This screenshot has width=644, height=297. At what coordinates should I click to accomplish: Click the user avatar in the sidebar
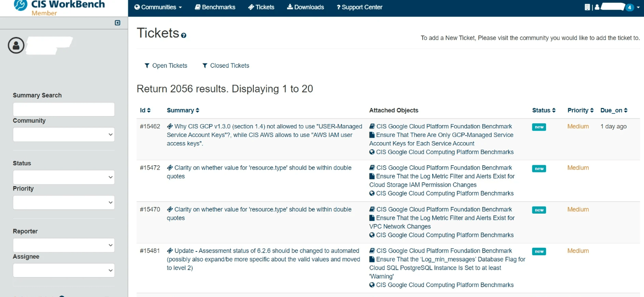(x=16, y=45)
